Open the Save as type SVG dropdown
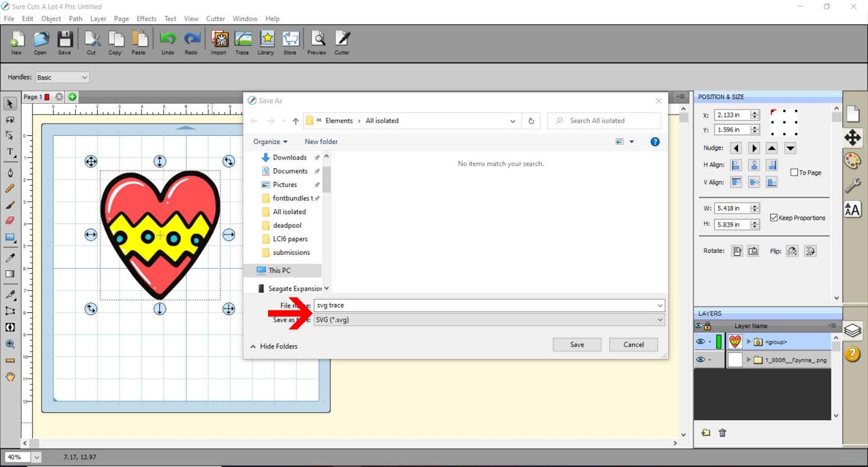The height and width of the screenshot is (467, 868). (x=489, y=320)
